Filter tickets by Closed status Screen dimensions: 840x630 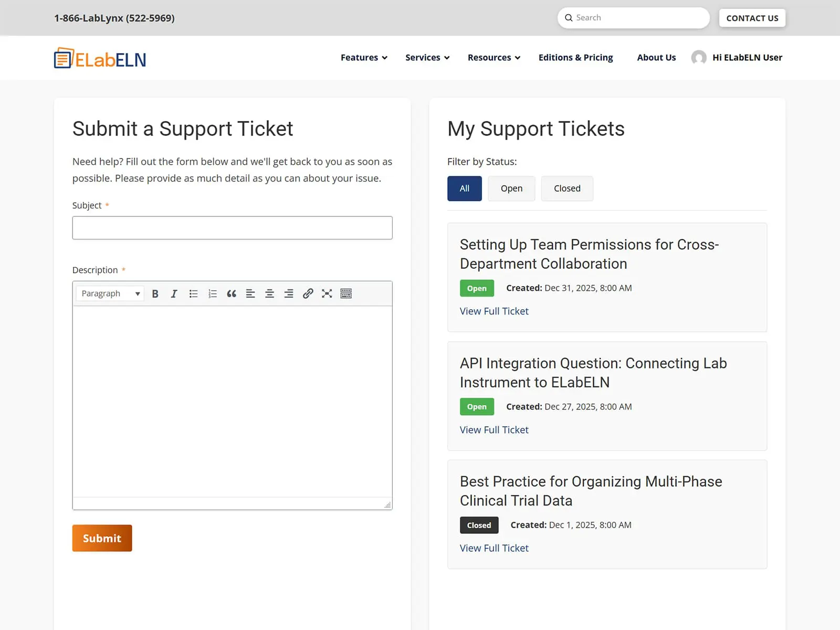point(567,188)
